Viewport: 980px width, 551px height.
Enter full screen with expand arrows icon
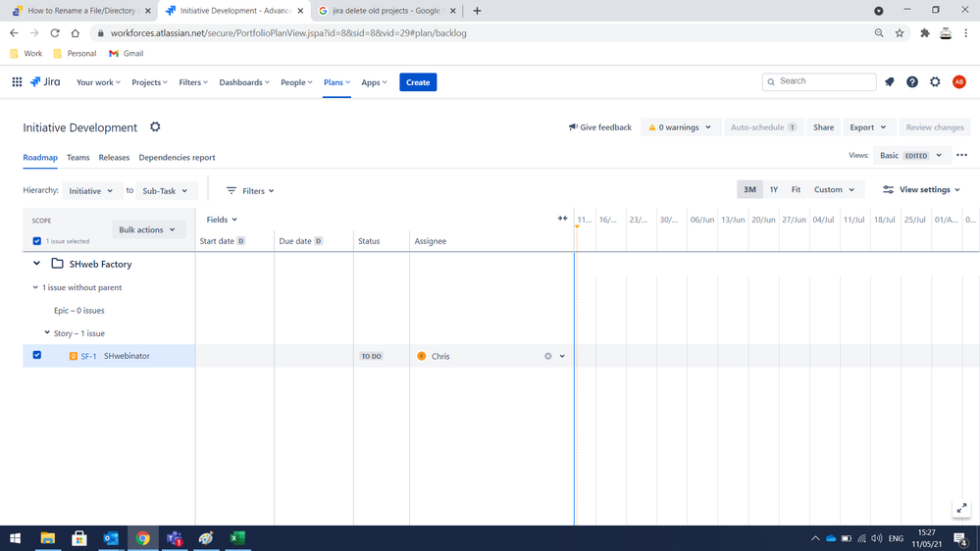tap(962, 508)
